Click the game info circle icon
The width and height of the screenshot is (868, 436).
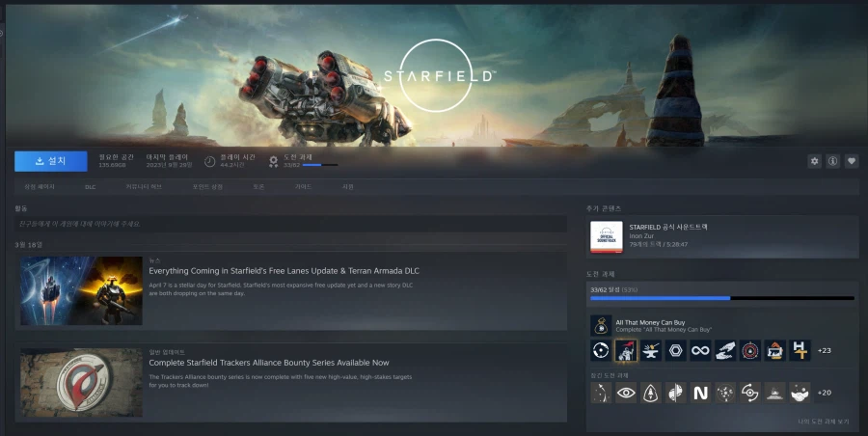[832, 161]
